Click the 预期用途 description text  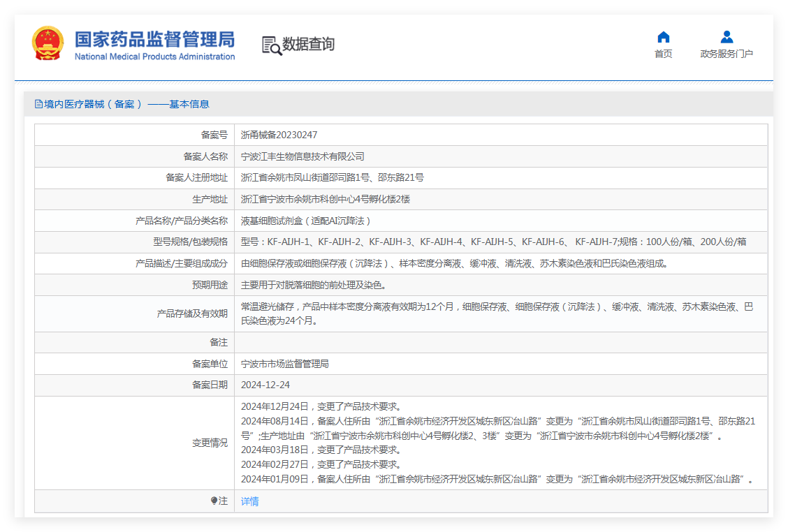click(314, 285)
